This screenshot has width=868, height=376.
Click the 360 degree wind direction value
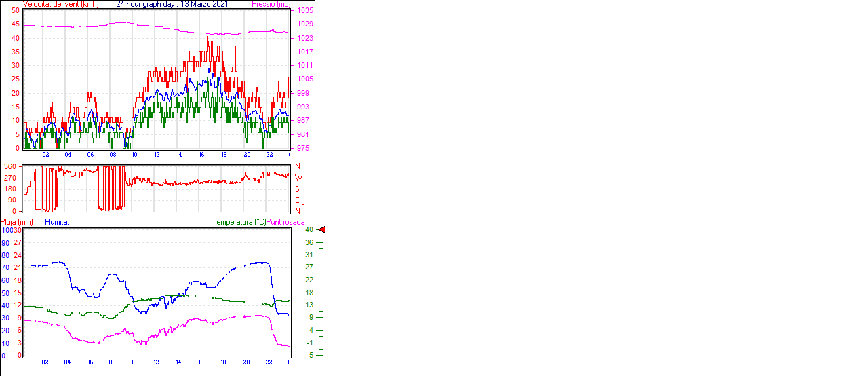tap(10, 166)
